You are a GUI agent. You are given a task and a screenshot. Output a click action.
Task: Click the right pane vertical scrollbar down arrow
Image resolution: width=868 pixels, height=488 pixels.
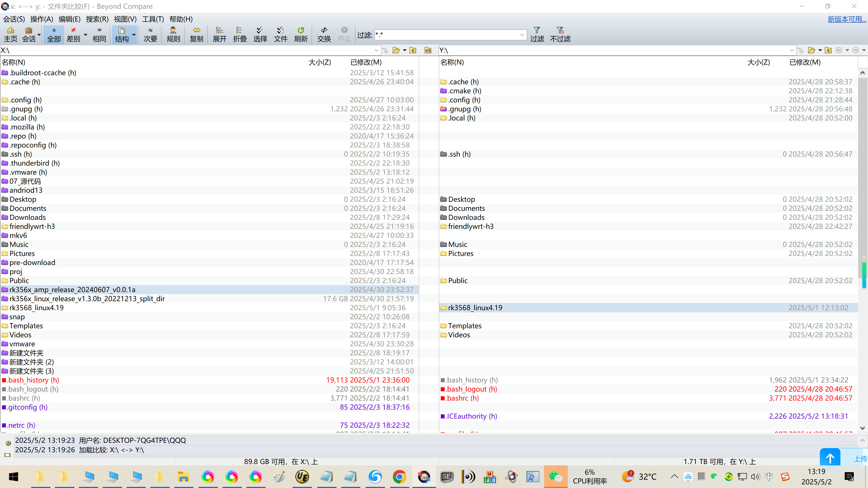[862, 428]
